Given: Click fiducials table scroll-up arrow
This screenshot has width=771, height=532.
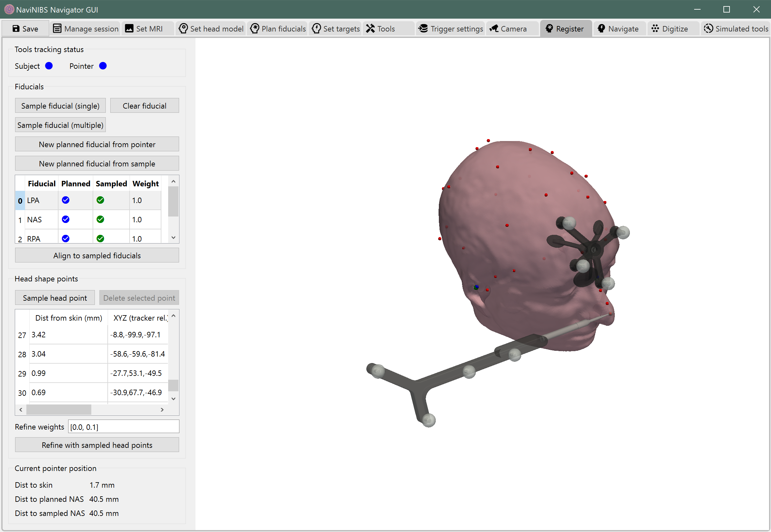Looking at the screenshot, I should [173, 181].
